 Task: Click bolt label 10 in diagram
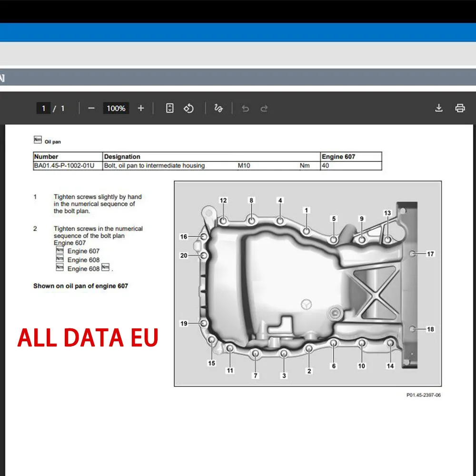point(362,366)
